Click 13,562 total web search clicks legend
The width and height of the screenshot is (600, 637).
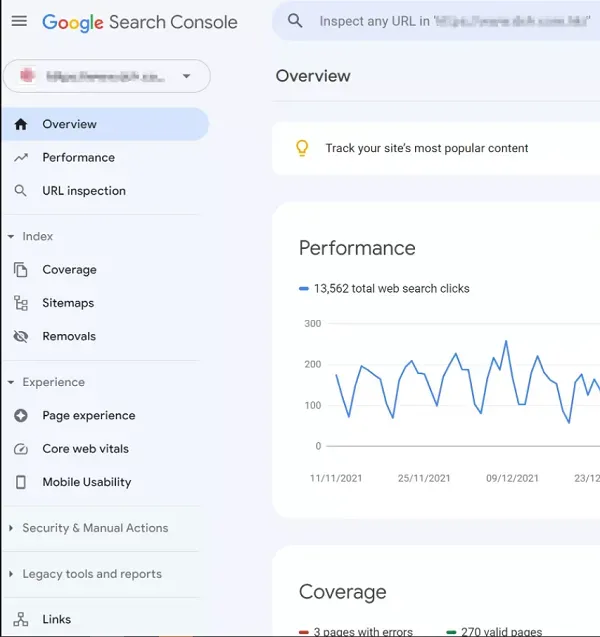pyautogui.click(x=384, y=289)
